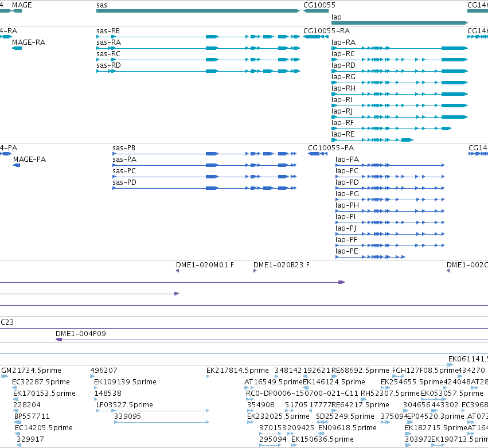
Task: Click the CG10055-PA protein label
Action: tap(331, 148)
